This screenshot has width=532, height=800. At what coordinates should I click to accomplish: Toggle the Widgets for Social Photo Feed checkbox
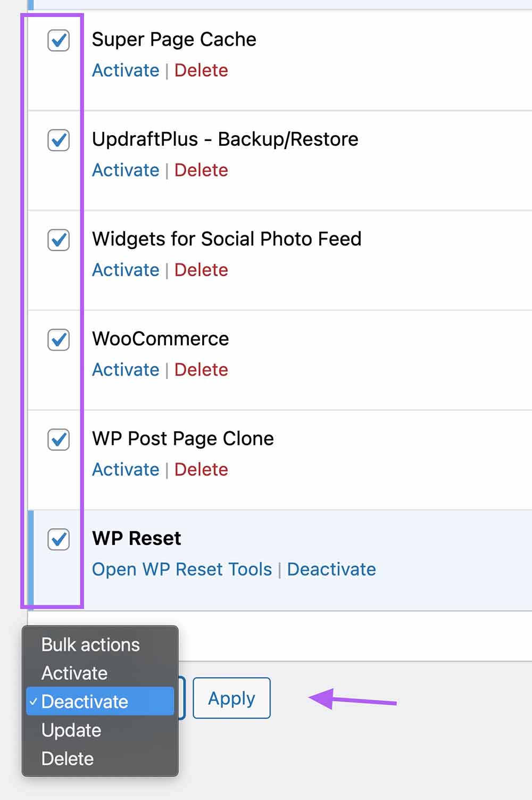coord(59,240)
